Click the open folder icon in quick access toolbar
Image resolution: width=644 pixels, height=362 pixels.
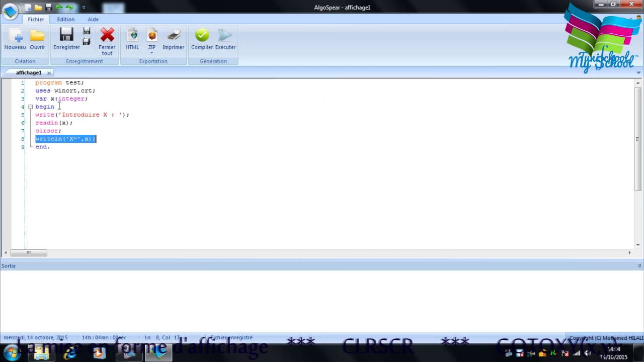[x=38, y=8]
